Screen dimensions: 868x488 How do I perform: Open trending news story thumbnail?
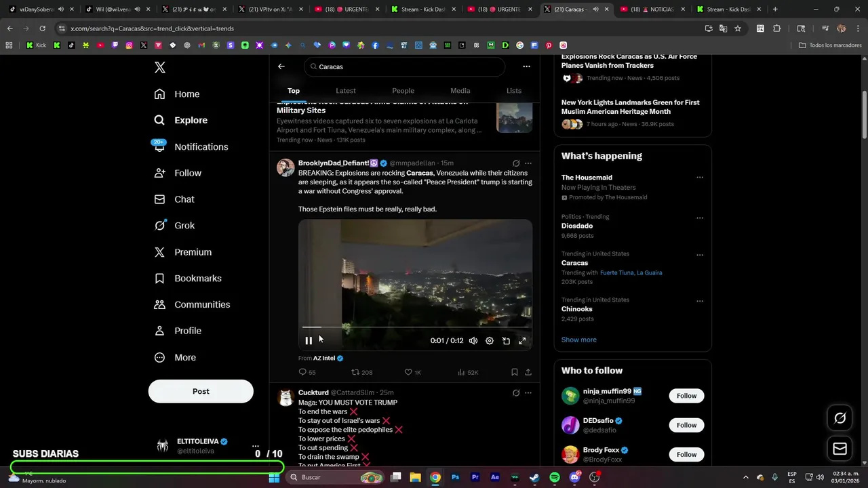pyautogui.click(x=514, y=117)
